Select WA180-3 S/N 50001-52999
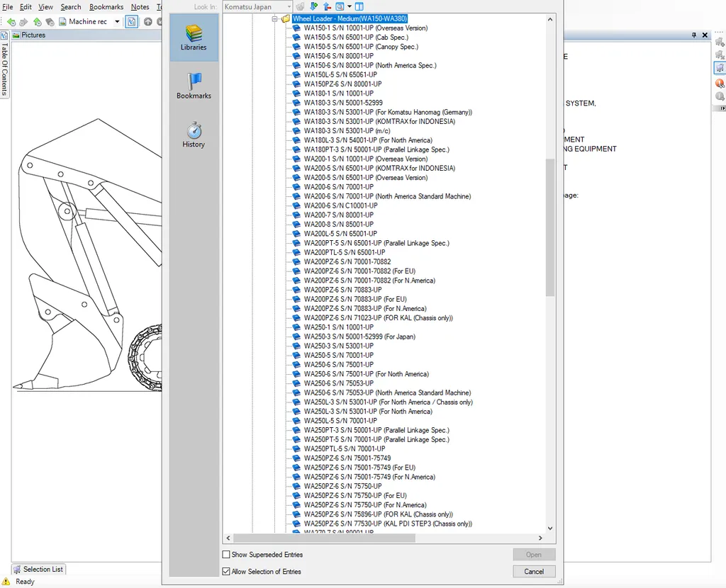This screenshot has height=588, width=726. [343, 103]
